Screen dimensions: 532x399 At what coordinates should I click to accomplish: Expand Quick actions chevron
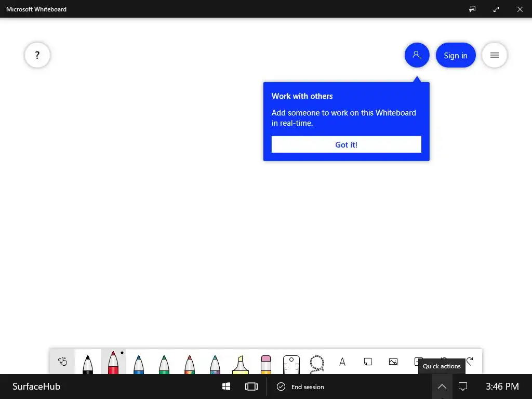click(x=442, y=387)
